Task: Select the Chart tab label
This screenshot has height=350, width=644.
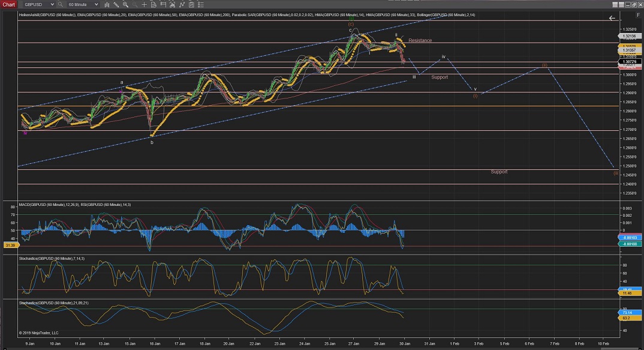Action: [x=8, y=4]
